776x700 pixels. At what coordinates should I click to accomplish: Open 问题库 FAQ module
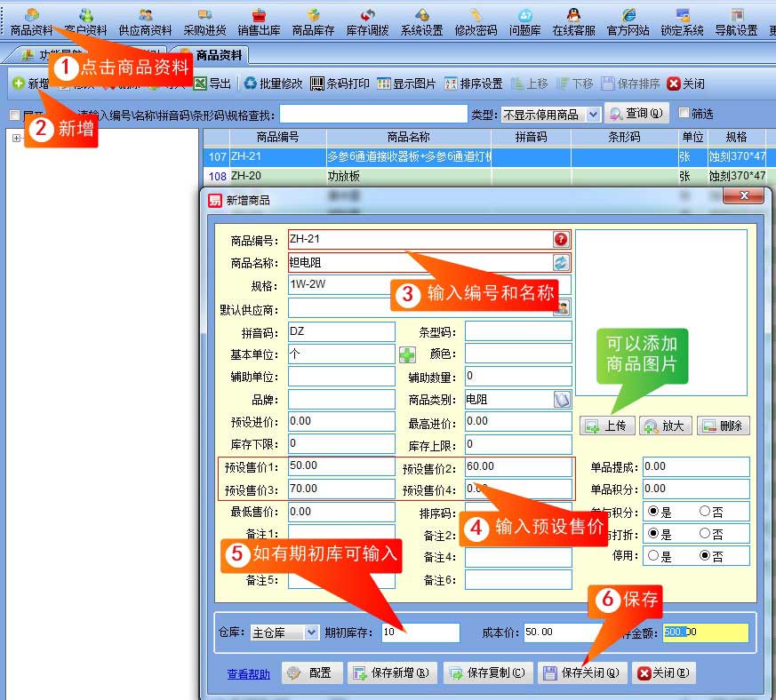point(524,23)
